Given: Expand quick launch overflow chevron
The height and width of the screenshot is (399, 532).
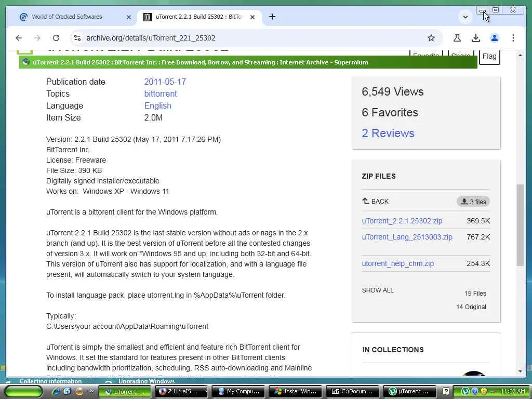Looking at the screenshot, I should click(91, 391).
